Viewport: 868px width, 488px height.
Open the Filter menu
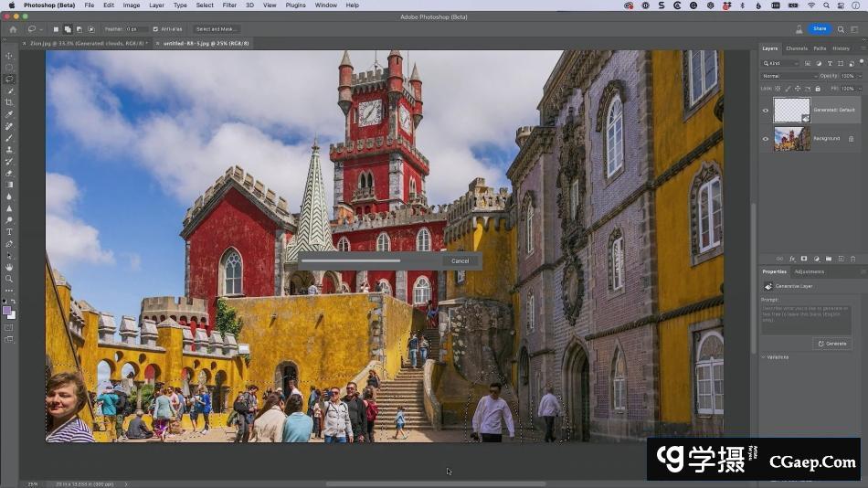[x=229, y=5]
